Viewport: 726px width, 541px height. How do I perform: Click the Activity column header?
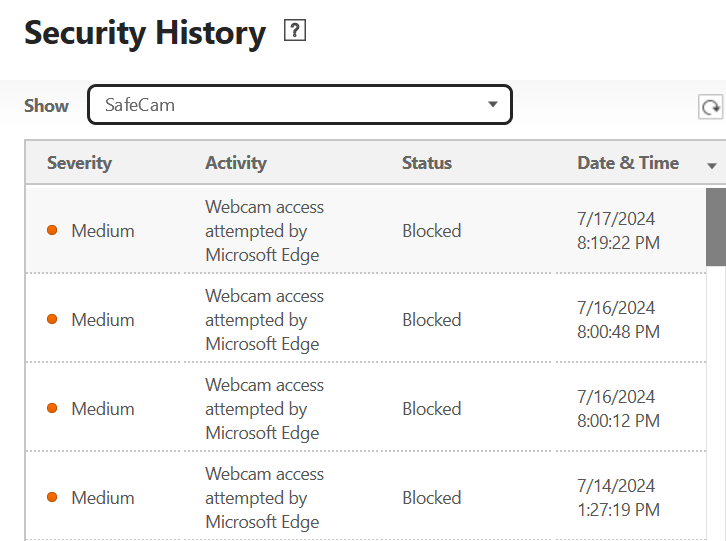[x=236, y=163]
